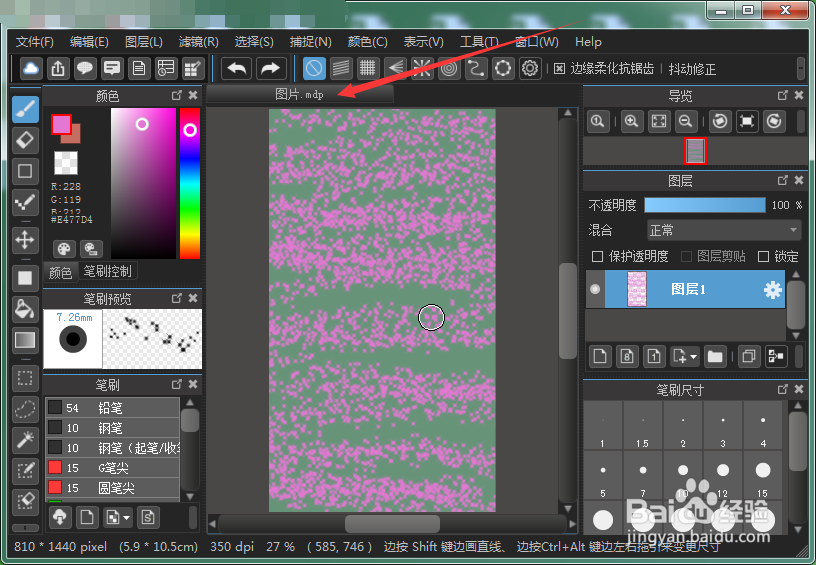This screenshot has height=565, width=816.
Task: Enable concentric circle snap
Action: coord(449,68)
